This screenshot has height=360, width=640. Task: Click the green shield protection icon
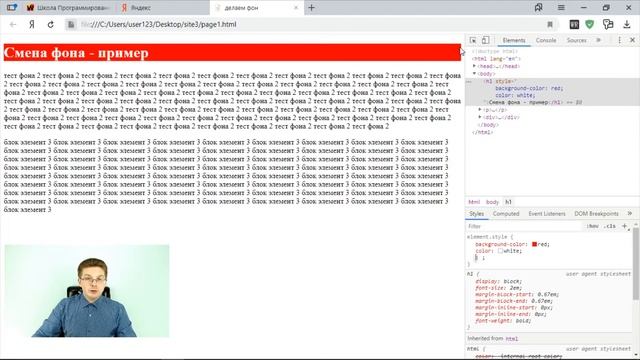[x=589, y=24]
